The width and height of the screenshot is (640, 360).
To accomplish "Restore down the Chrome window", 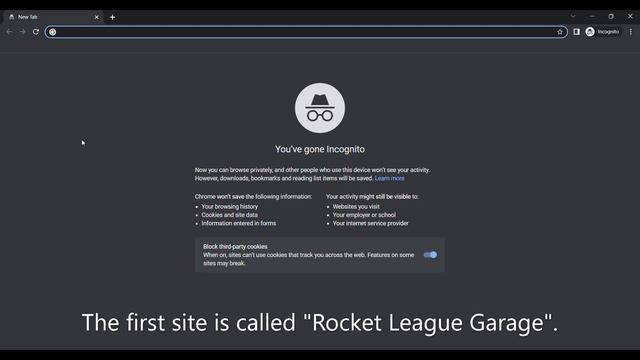I will pyautogui.click(x=611, y=16).
